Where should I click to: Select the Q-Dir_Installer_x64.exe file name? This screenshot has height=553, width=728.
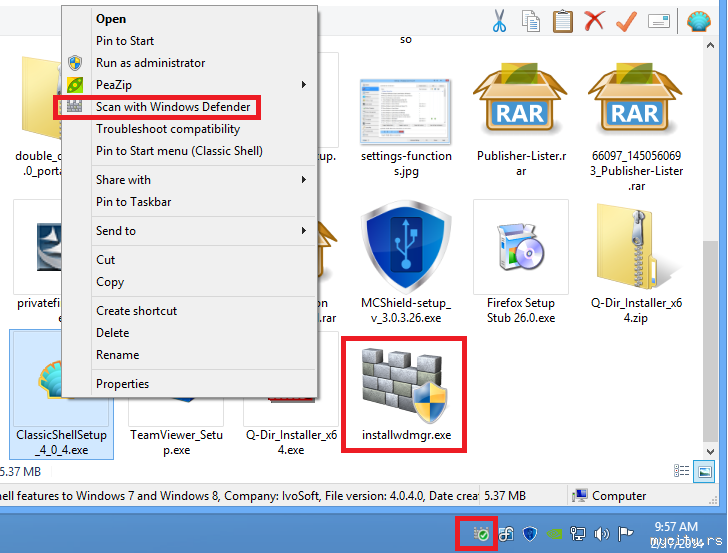pyautogui.click(x=291, y=442)
